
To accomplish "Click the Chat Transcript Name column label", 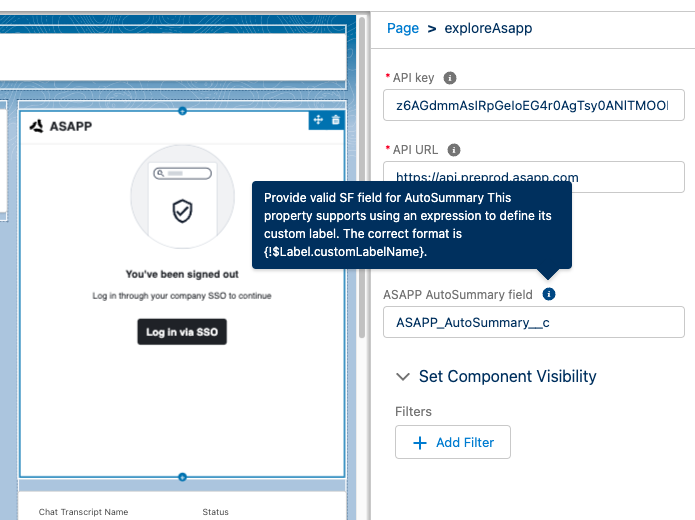I will 83,512.
